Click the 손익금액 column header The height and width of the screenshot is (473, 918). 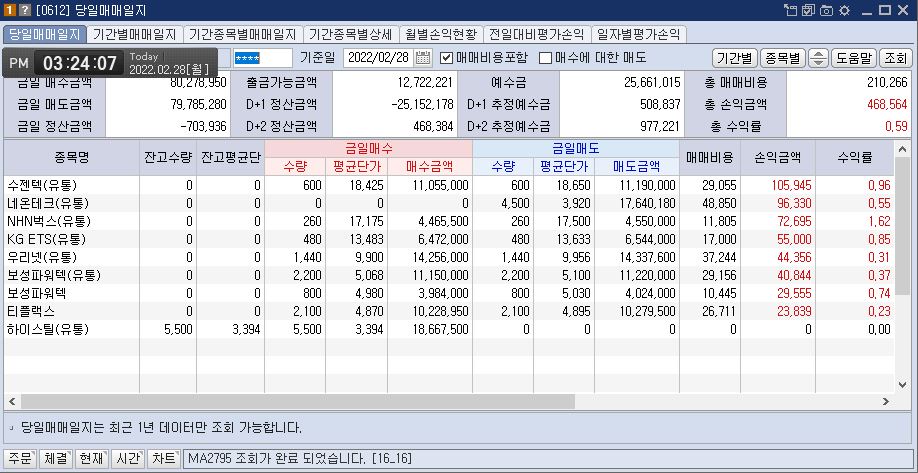(x=777, y=157)
